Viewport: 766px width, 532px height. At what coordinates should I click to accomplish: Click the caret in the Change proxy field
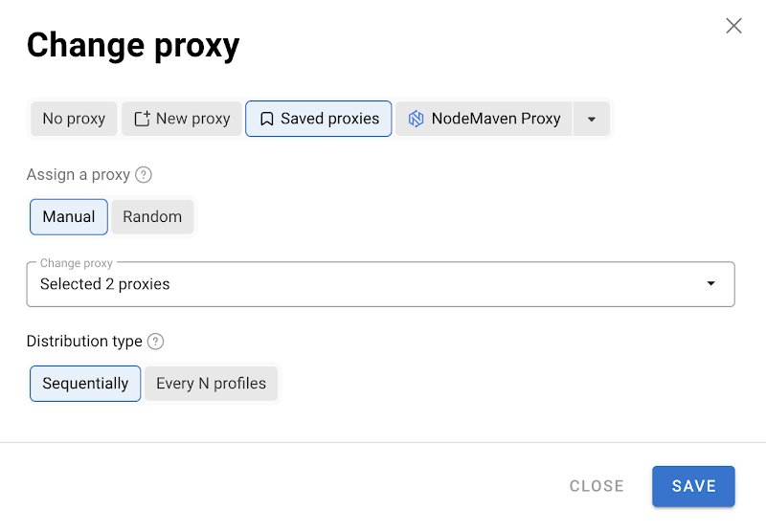710,283
